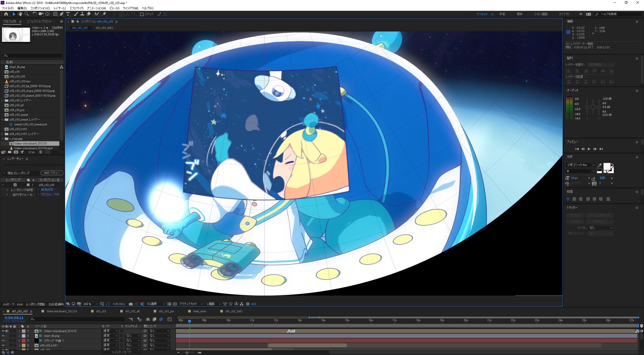Select the Puppet Pin tool
The image size is (644, 355).
click(104, 14)
